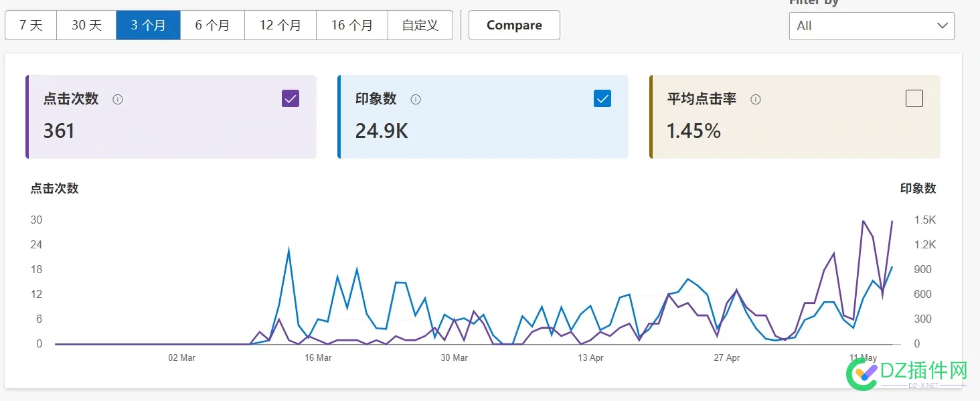Click the highlighted 3 个月 tab
This screenshot has height=401, width=980.
tap(148, 25)
